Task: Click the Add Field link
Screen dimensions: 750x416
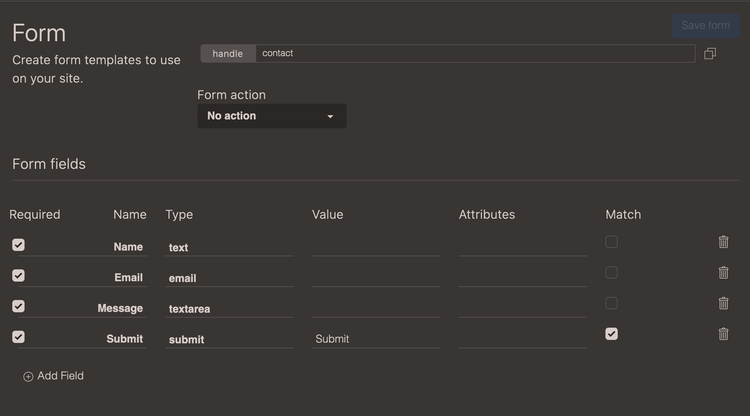Action: pos(60,376)
